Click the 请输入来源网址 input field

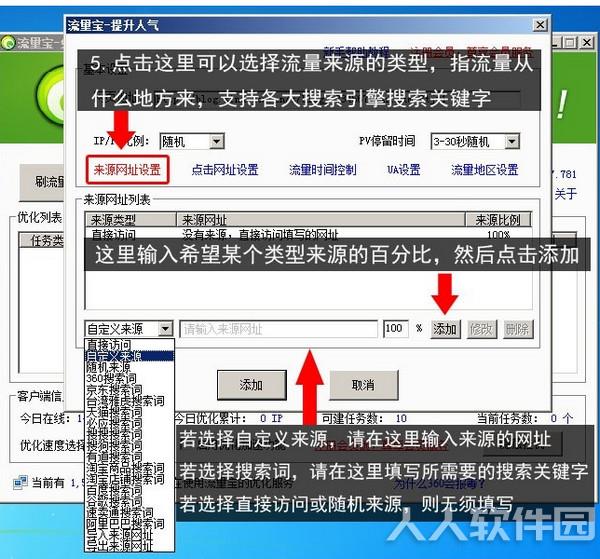(279, 329)
